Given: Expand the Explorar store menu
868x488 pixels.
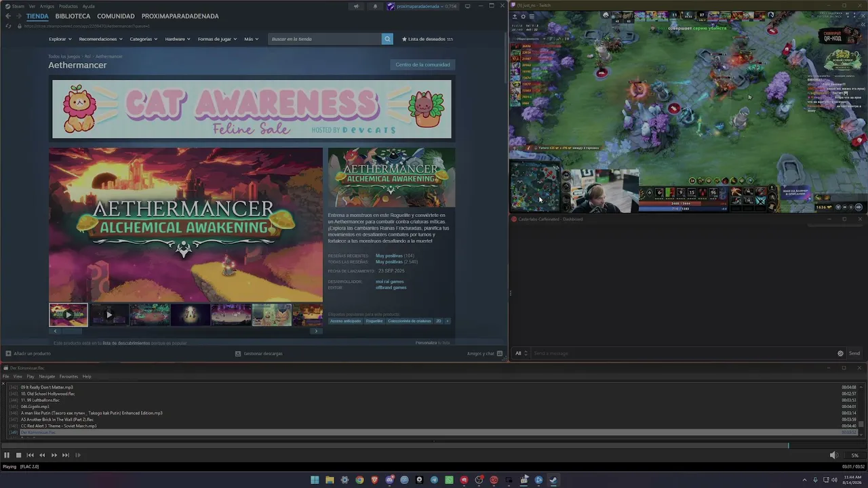Looking at the screenshot, I should point(60,39).
